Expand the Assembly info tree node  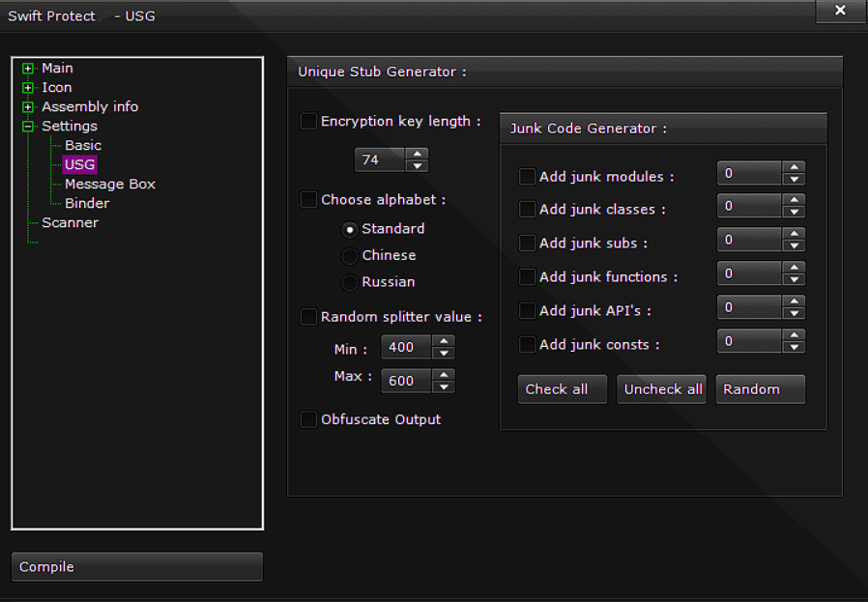coord(28,107)
